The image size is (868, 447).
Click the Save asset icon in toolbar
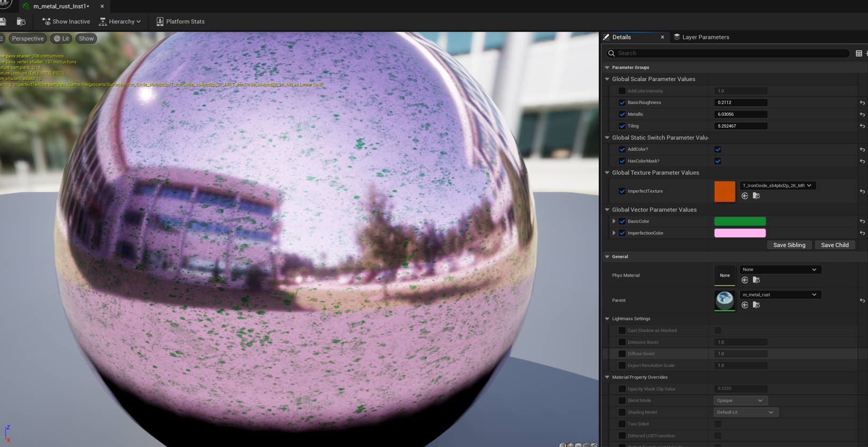coord(3,21)
